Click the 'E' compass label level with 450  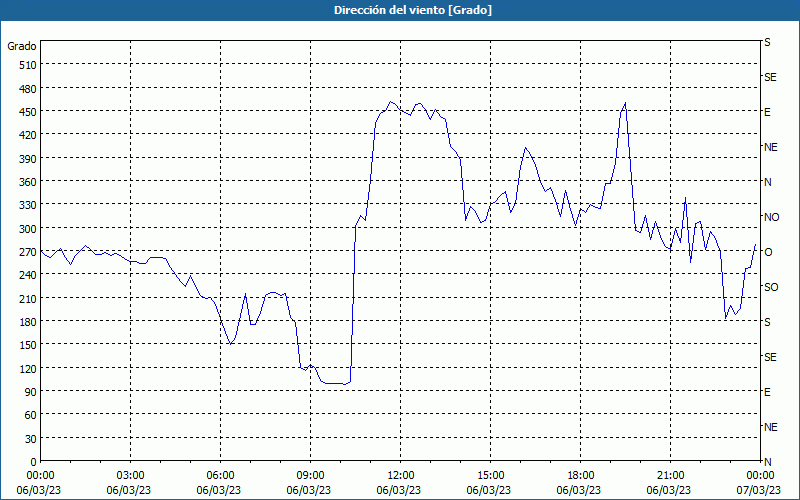[x=767, y=112]
